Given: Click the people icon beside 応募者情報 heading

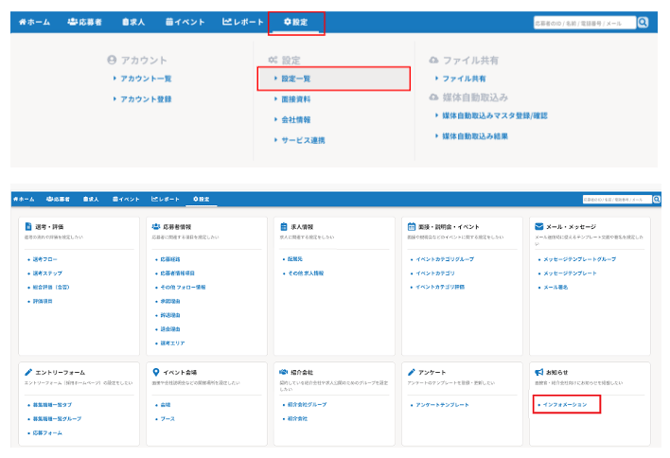Looking at the screenshot, I should [x=156, y=227].
